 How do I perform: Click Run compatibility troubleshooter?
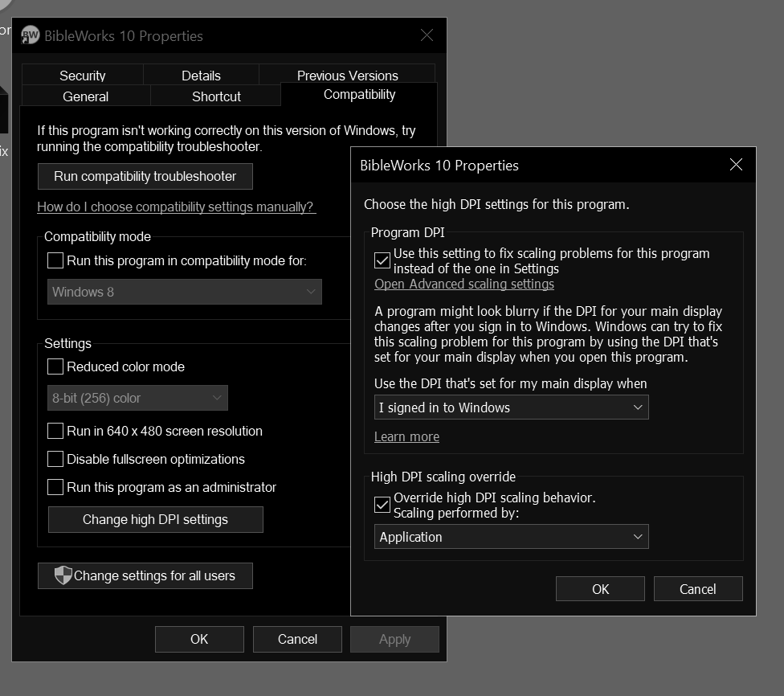click(145, 176)
